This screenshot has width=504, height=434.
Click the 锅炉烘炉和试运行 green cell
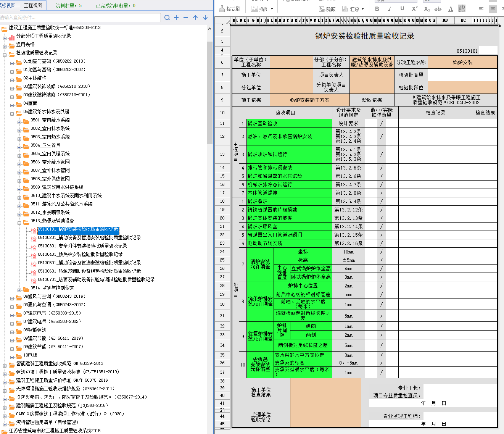point(289,154)
